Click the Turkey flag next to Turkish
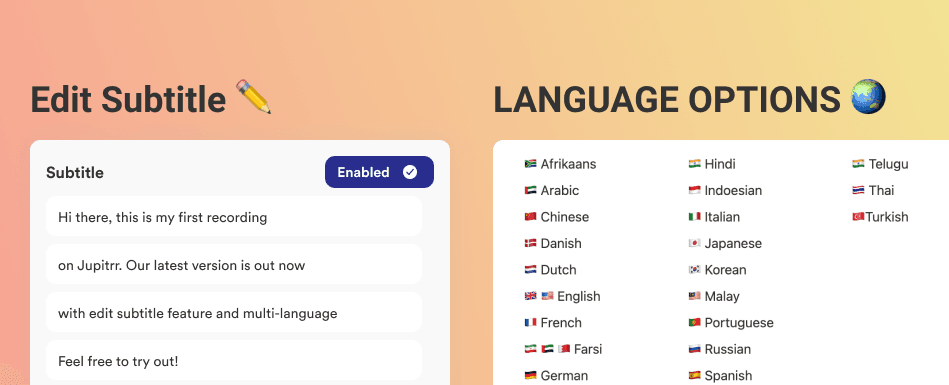This screenshot has height=385, width=949. pos(858,217)
